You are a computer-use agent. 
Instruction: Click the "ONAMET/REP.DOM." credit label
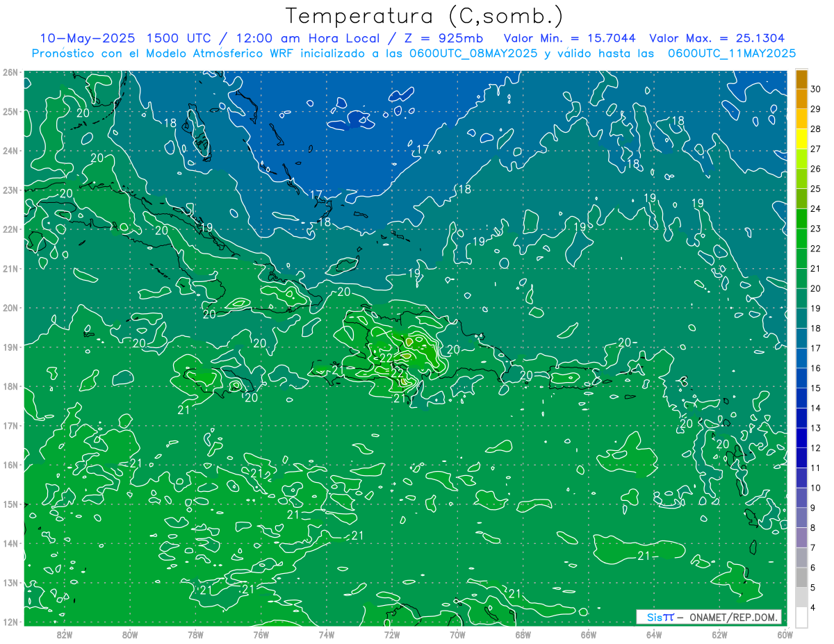point(733,617)
